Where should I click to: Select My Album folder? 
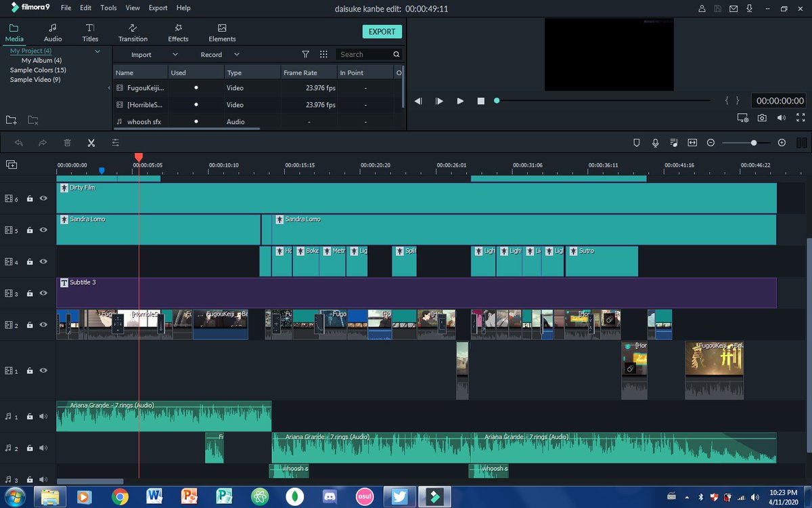(x=42, y=60)
